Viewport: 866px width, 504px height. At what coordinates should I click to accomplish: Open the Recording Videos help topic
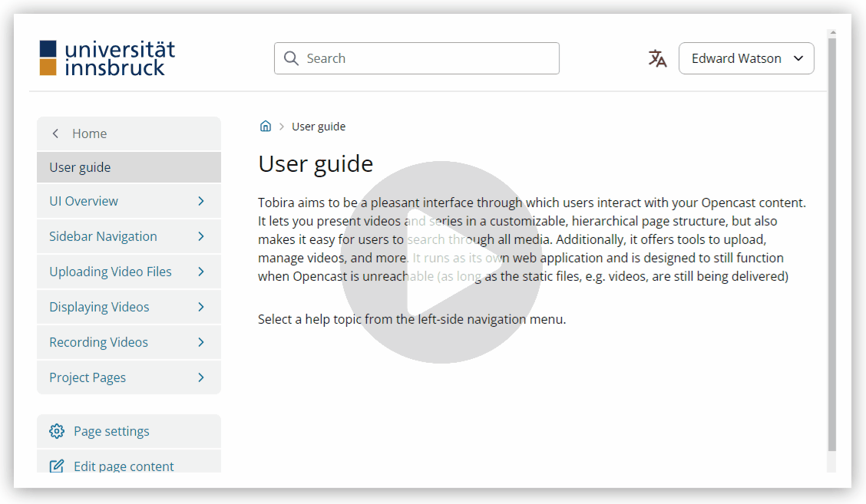pyautogui.click(x=98, y=342)
